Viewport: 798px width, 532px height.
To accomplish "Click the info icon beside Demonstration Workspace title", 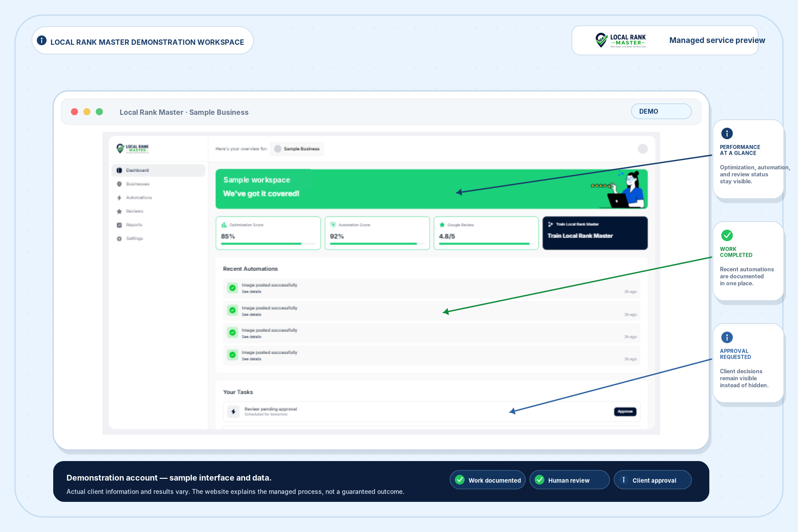I will click(42, 40).
